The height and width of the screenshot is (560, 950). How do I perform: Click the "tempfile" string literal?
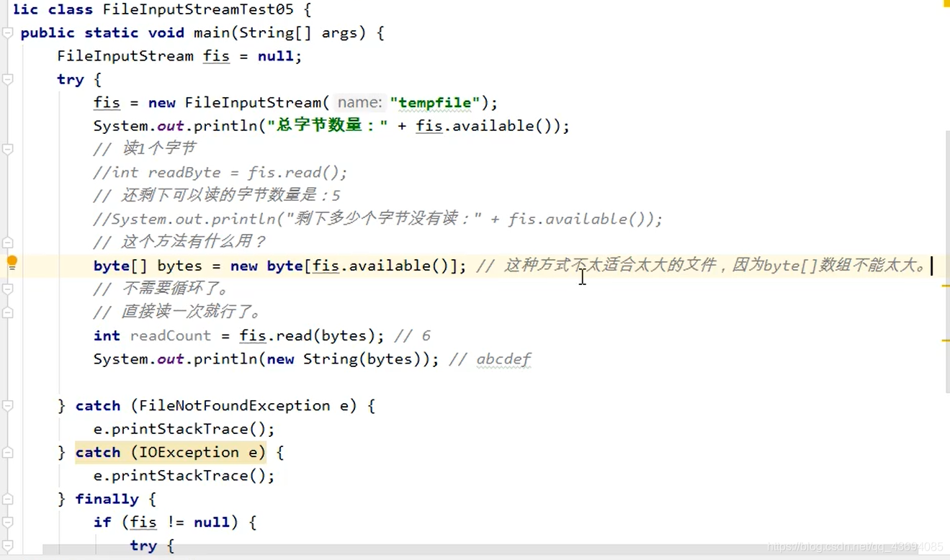[435, 102]
